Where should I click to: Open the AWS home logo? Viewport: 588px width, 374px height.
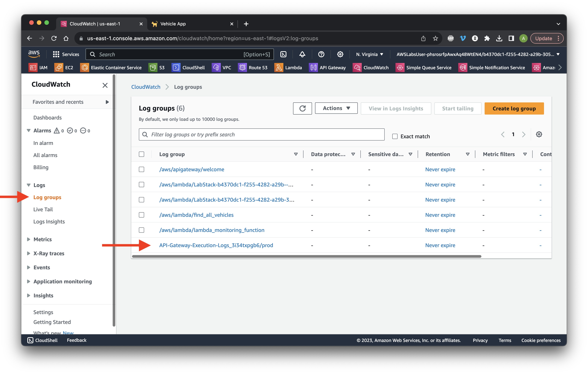click(x=34, y=54)
